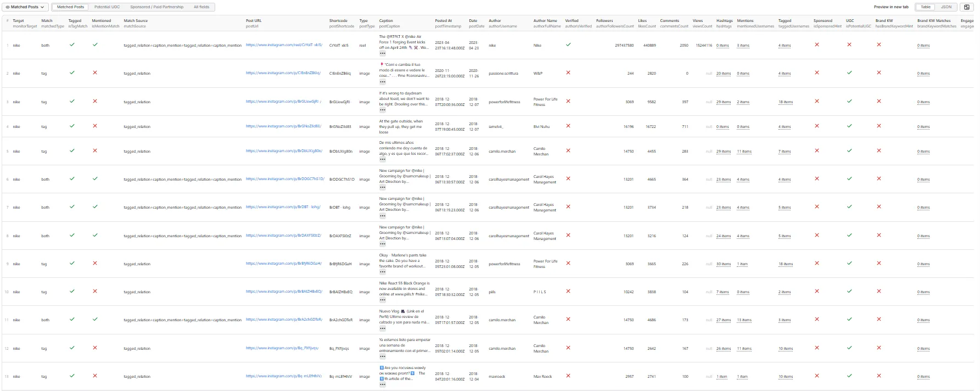Click type cell "reel"
The height and width of the screenshot is (391, 980).
point(362,46)
